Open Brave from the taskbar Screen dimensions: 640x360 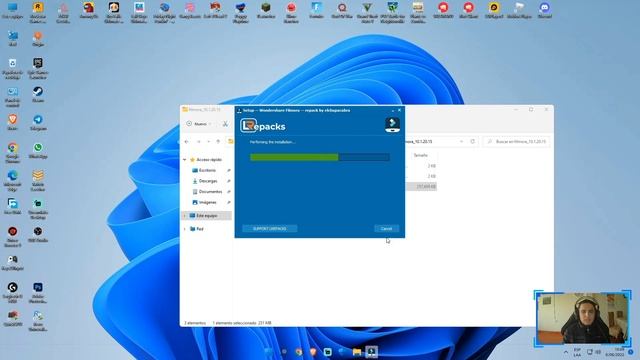tap(313, 352)
